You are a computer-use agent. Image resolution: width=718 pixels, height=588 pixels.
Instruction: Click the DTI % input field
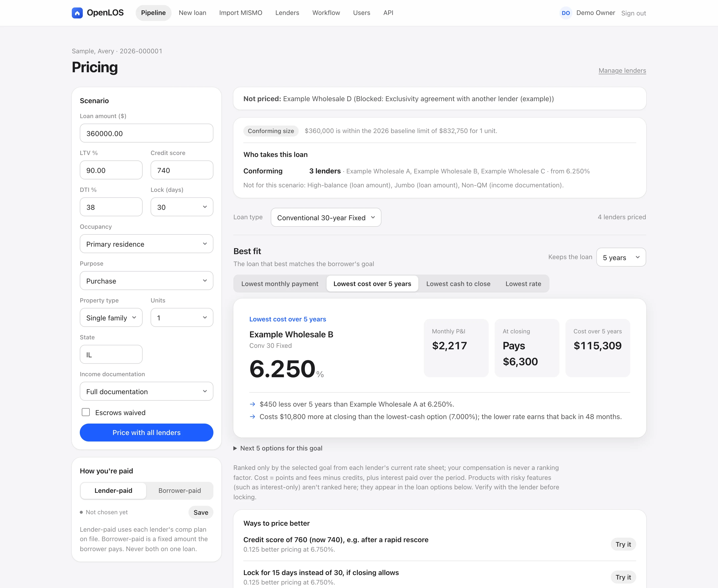pos(111,207)
